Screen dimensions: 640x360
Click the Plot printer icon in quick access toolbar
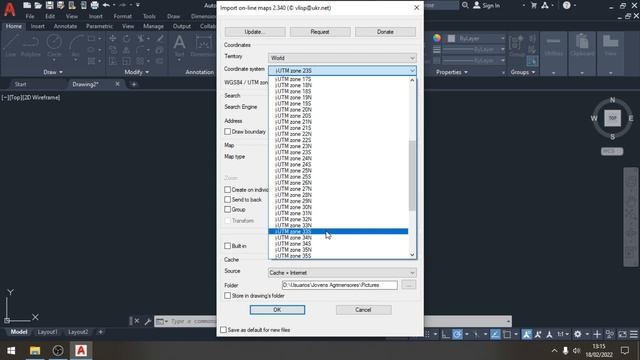click(94, 5)
